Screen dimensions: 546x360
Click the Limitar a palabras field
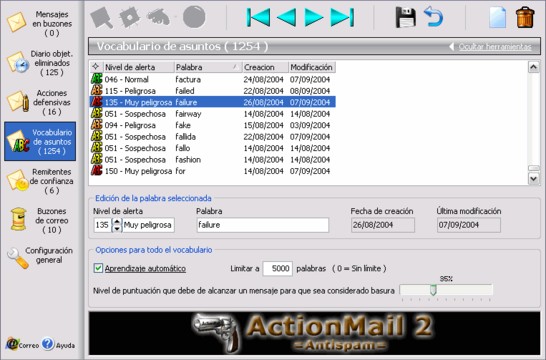pyautogui.click(x=277, y=268)
